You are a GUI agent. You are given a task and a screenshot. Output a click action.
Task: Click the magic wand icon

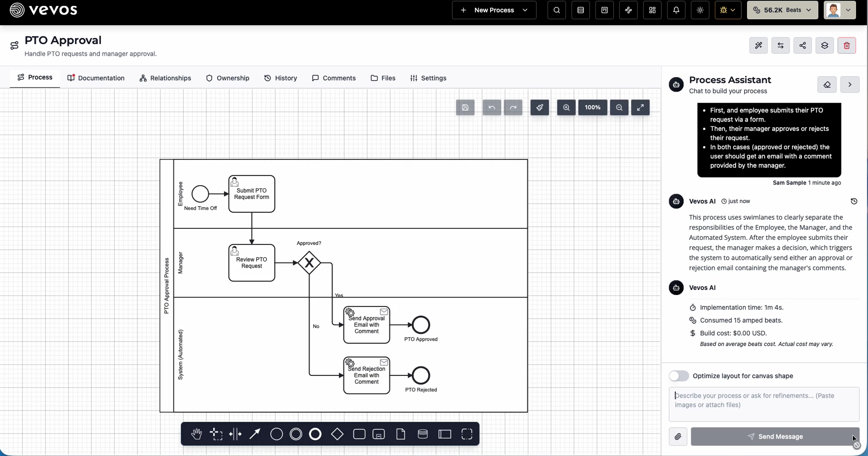[x=758, y=45]
